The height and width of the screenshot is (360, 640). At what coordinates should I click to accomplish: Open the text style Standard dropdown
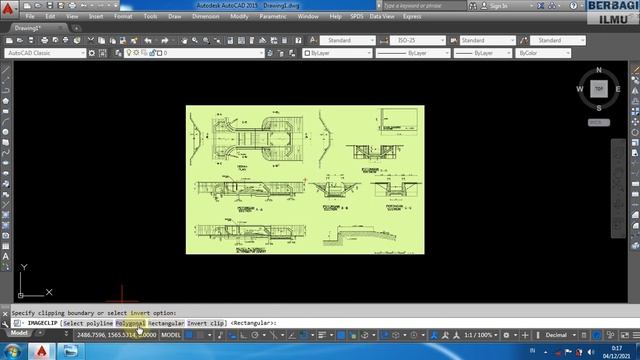[x=347, y=40]
